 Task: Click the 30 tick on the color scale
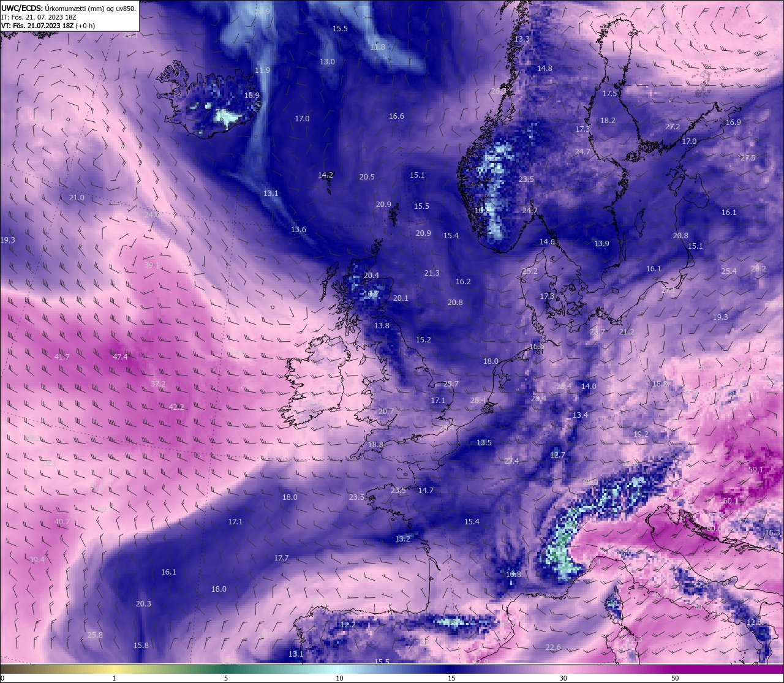pos(563,678)
